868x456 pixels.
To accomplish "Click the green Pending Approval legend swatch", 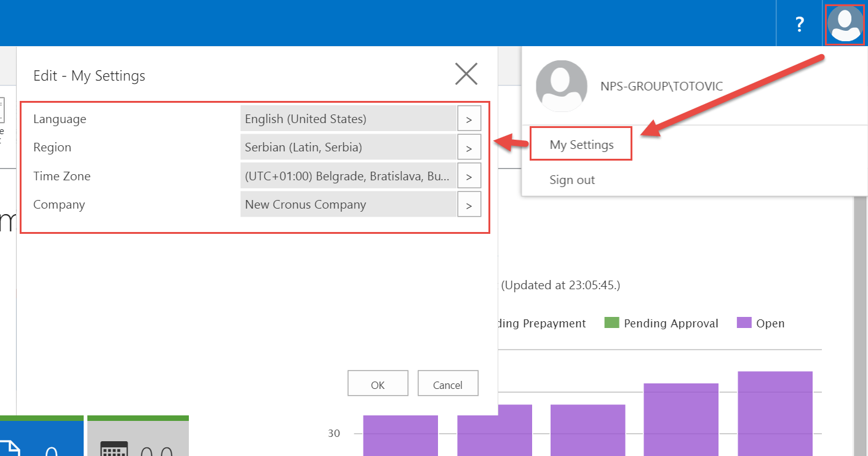I will 611,322.
